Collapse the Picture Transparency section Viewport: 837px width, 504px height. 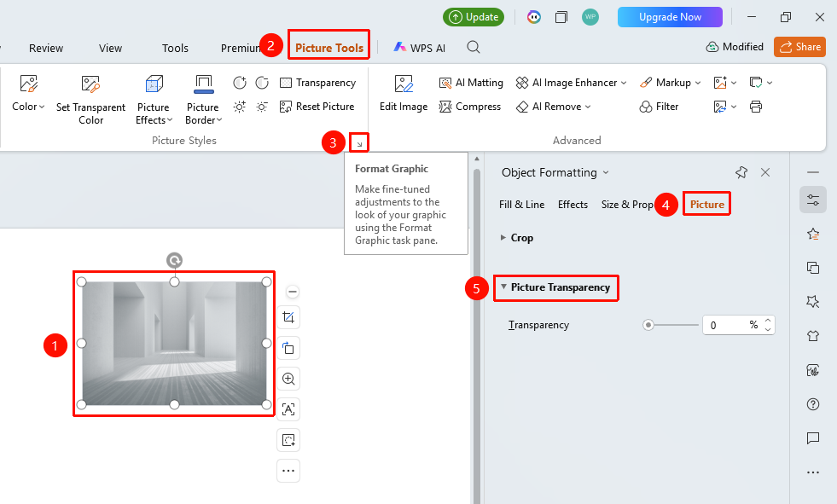pos(503,287)
